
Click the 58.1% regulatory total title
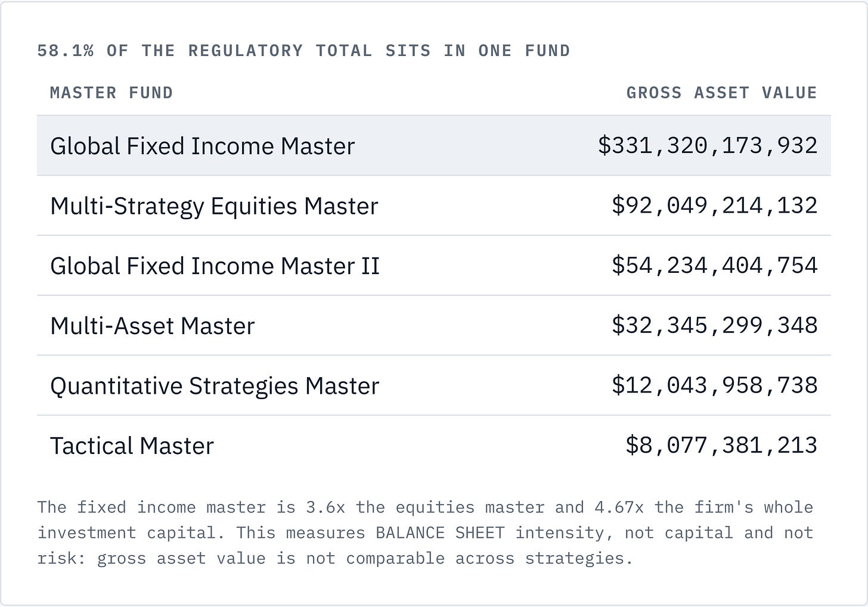pyautogui.click(x=303, y=51)
